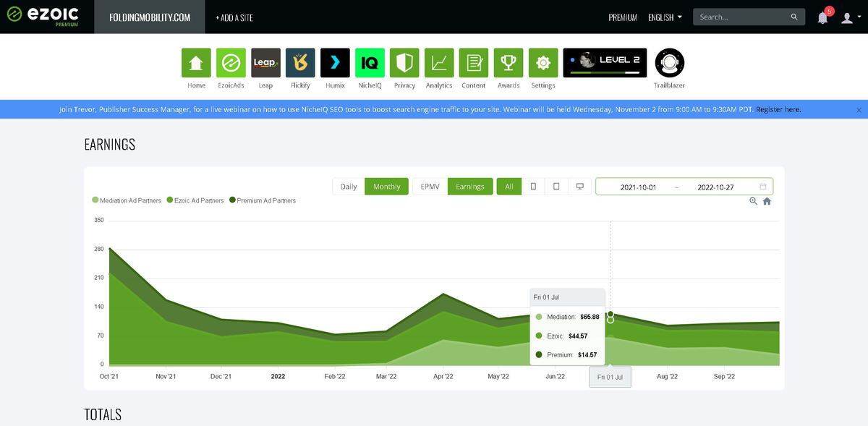This screenshot has height=426, width=868.
Task: Click the Level 2 badge
Action: 605,63
